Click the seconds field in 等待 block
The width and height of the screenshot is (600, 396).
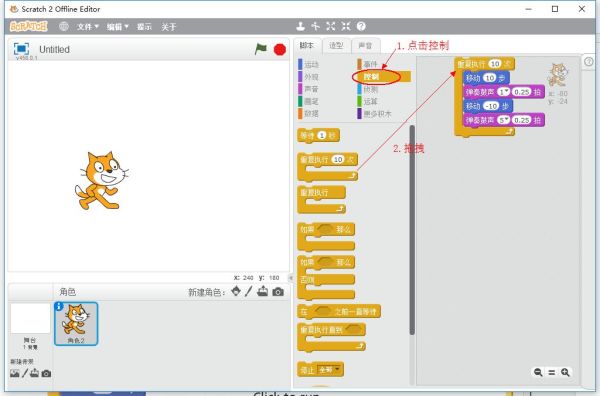point(322,135)
